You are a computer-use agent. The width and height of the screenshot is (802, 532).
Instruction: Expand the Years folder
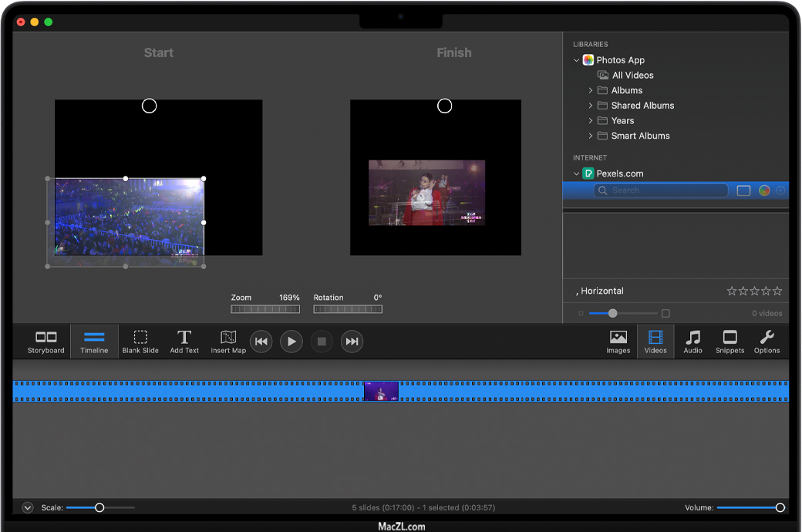[x=591, y=121]
